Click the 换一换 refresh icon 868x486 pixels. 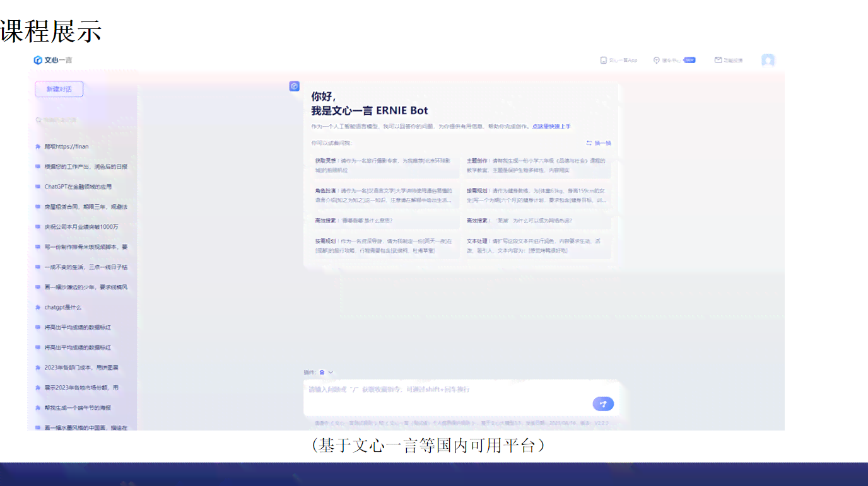[589, 143]
